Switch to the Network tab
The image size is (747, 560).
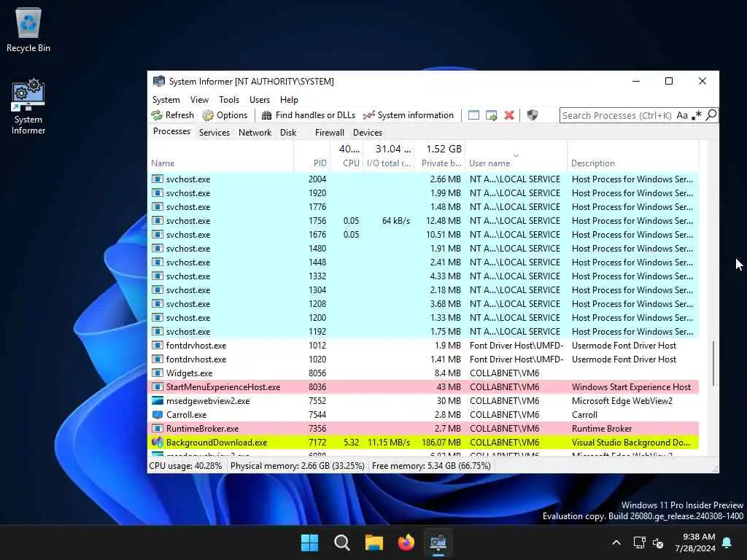click(x=255, y=133)
